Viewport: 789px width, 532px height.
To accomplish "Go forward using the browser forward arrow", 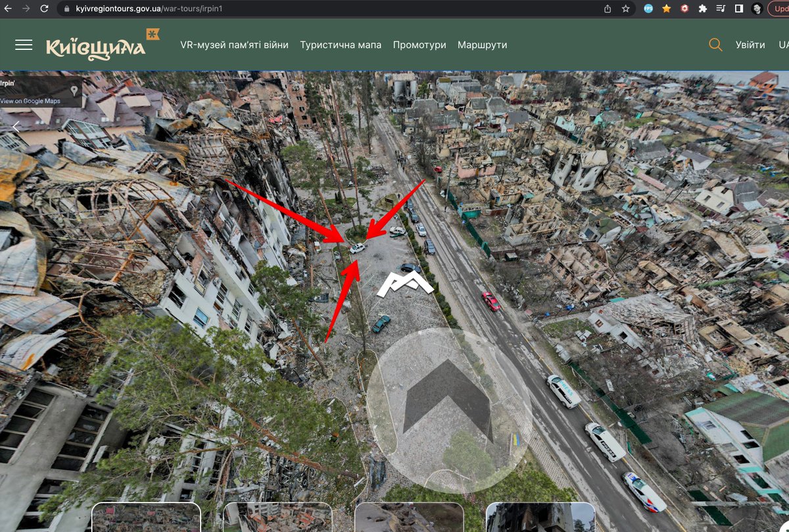I will [26, 9].
